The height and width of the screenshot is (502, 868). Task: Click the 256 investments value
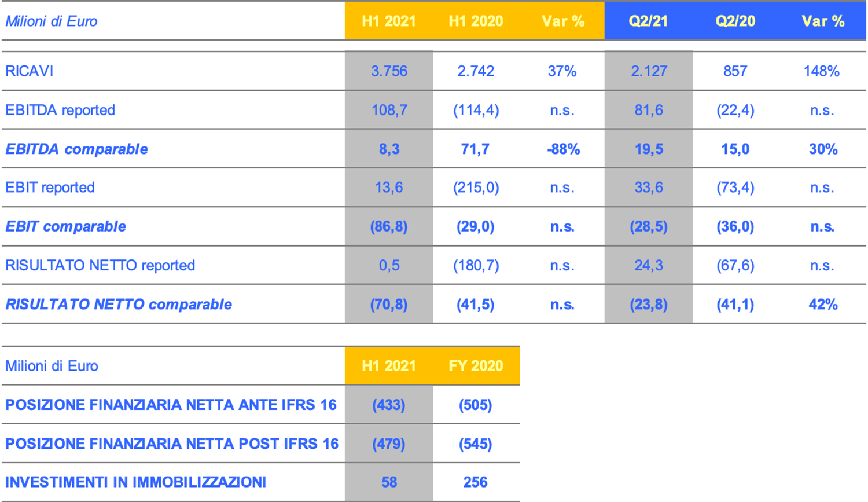coord(476,482)
